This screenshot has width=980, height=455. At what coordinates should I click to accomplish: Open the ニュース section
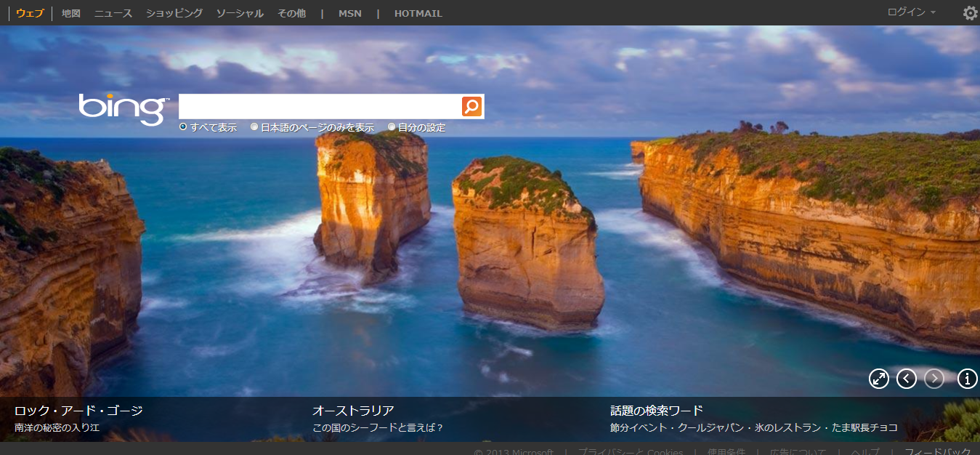(113, 13)
